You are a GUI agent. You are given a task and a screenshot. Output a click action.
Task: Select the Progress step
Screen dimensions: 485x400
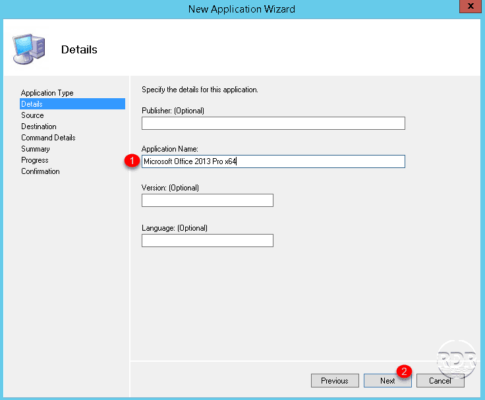35,160
